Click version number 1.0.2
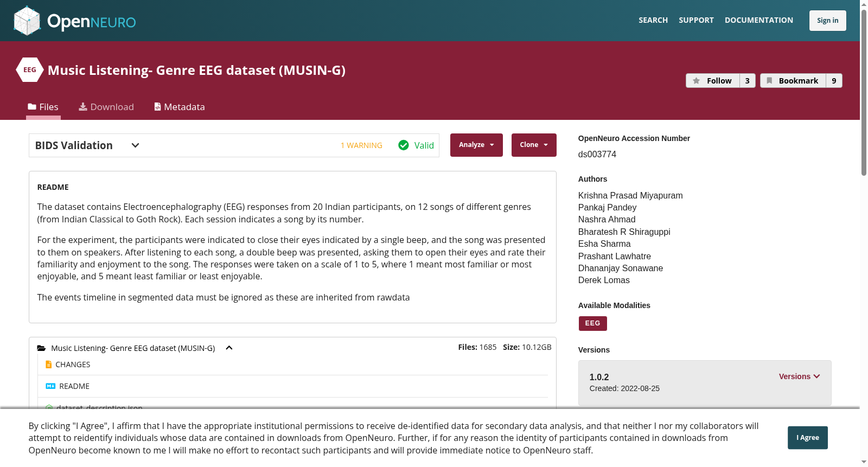 (599, 377)
